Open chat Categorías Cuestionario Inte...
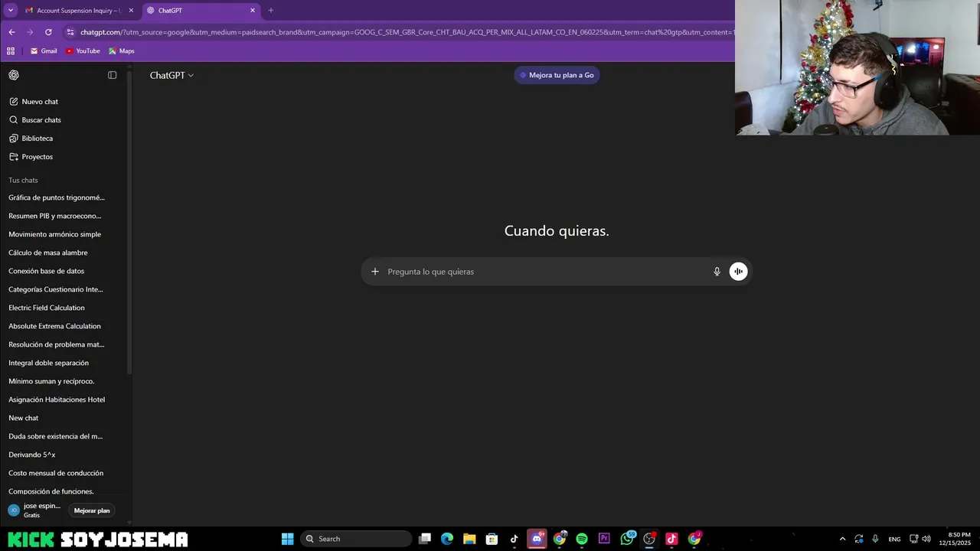This screenshot has width=980, height=551. point(56,289)
